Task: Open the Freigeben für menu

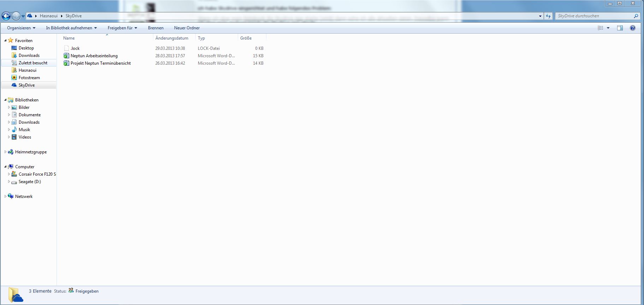Action: coord(122,28)
